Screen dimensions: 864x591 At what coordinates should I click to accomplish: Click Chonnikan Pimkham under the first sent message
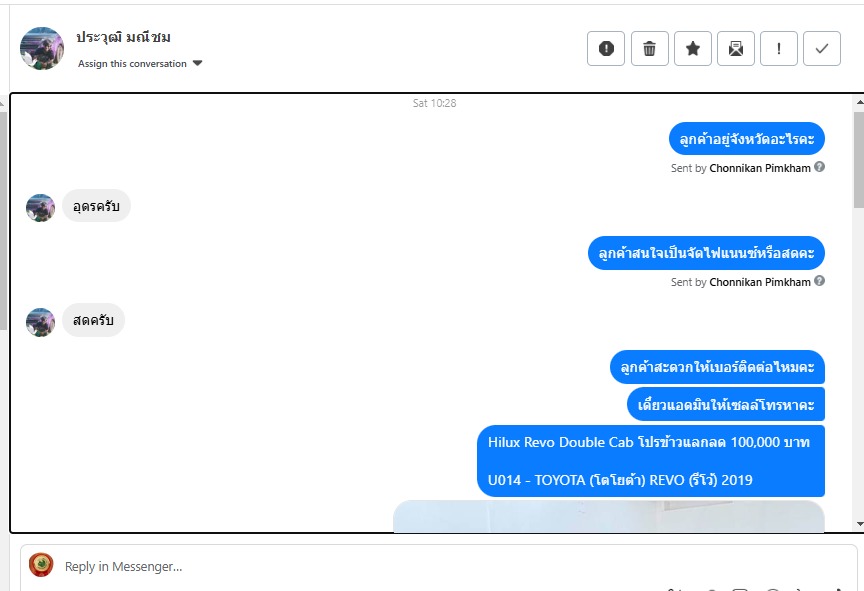(760, 168)
